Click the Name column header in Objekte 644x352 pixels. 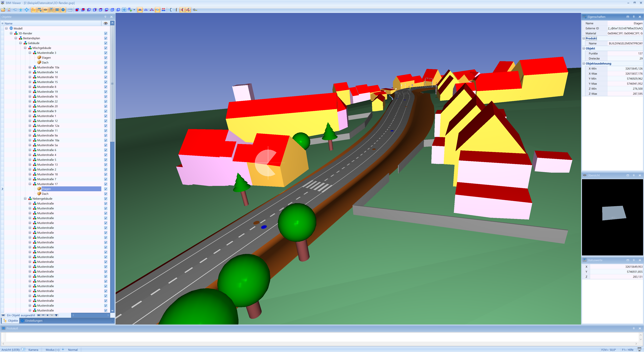click(52, 23)
